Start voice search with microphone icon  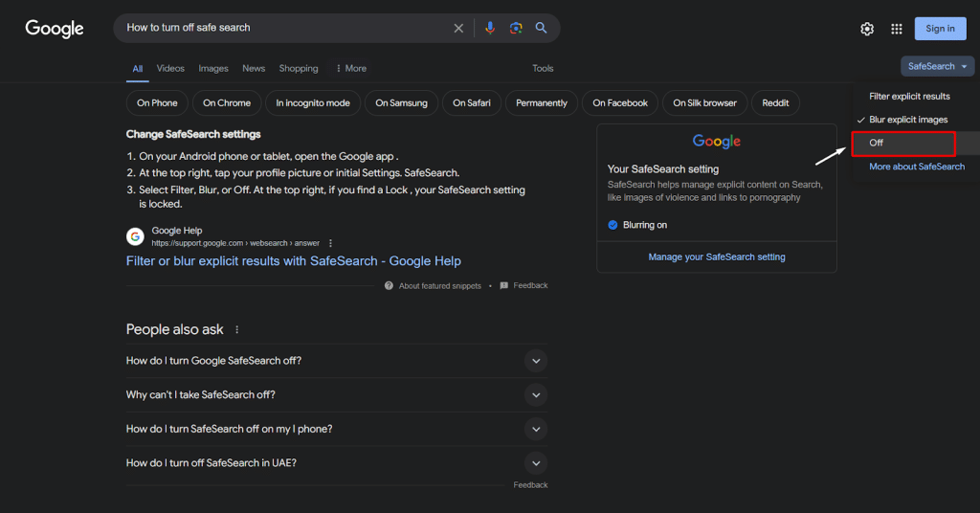pyautogui.click(x=490, y=28)
